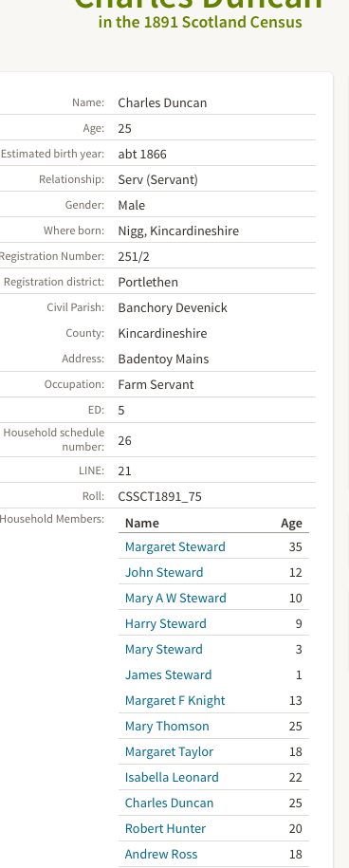The image size is (349, 868).
Task: Click the Nigg, Kincardineshire birthplace text
Action: tap(178, 231)
